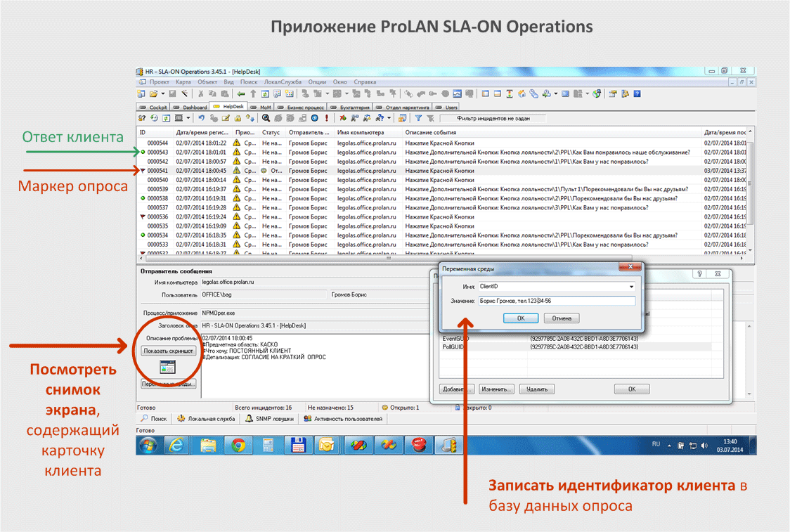Click the screenshot thumbnail under Показать скриншот
The width and height of the screenshot is (790, 532).
(x=168, y=366)
